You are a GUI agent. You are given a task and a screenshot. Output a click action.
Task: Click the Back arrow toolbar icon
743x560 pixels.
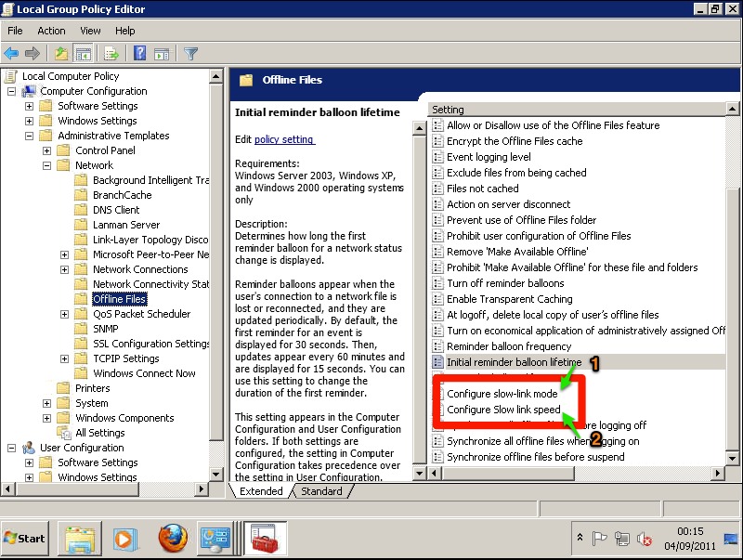pyautogui.click(x=11, y=54)
